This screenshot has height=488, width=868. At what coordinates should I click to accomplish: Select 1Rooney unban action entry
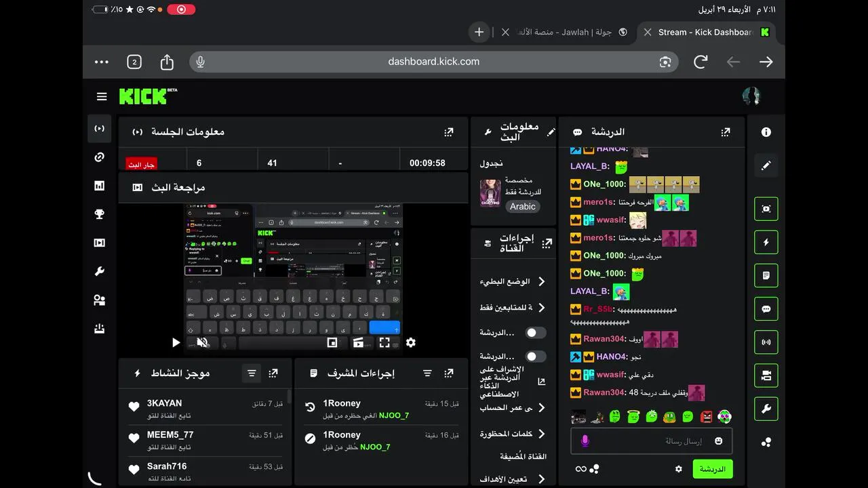[x=382, y=409]
